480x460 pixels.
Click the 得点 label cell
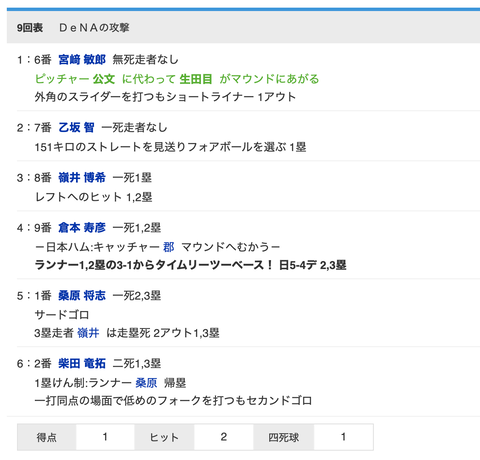click(x=47, y=437)
